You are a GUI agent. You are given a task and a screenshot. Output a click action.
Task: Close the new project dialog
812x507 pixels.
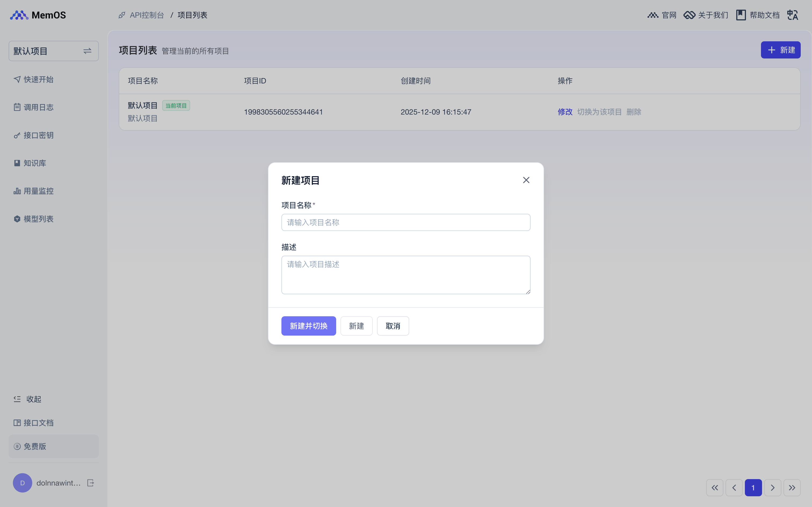click(526, 180)
